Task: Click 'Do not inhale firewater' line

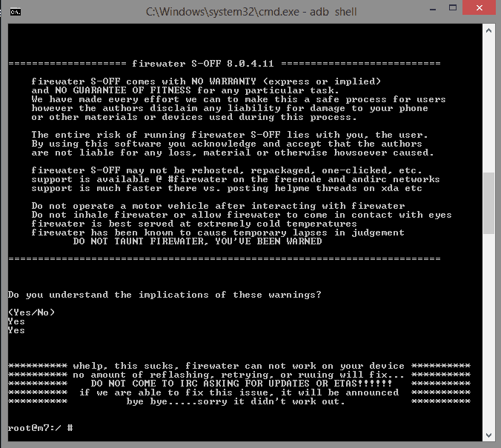Action: coord(242,215)
